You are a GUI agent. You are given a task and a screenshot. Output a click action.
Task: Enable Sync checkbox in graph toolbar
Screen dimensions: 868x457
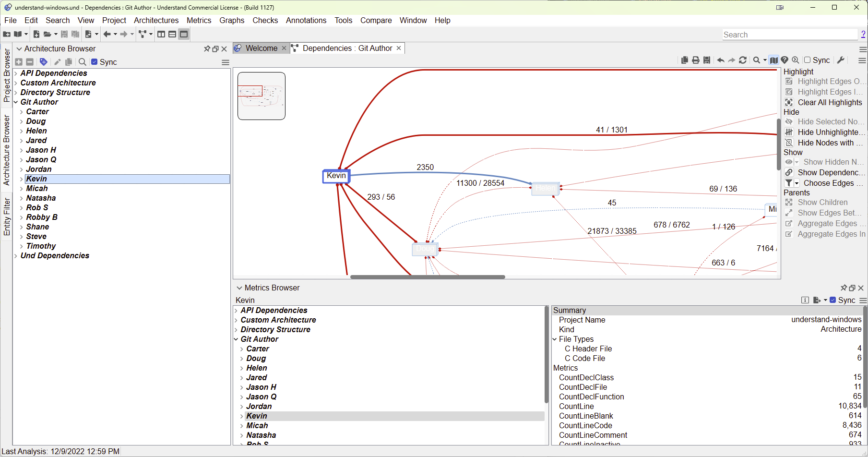[x=808, y=60]
